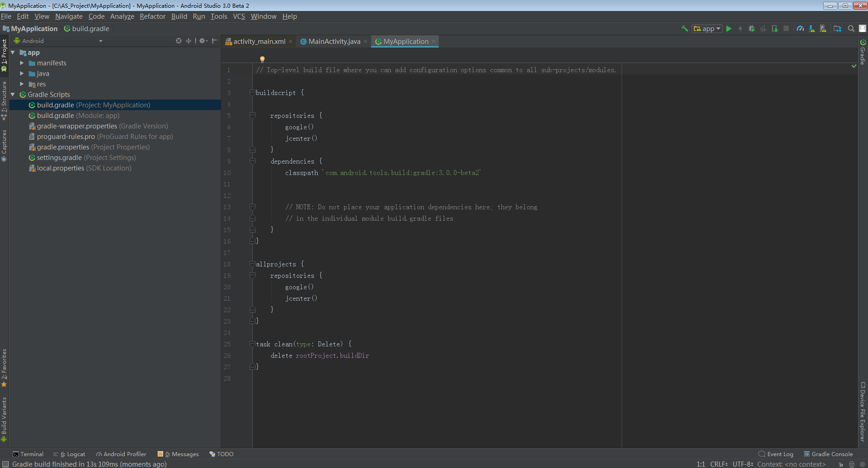Close the activity_main.xml tab

[x=290, y=42]
